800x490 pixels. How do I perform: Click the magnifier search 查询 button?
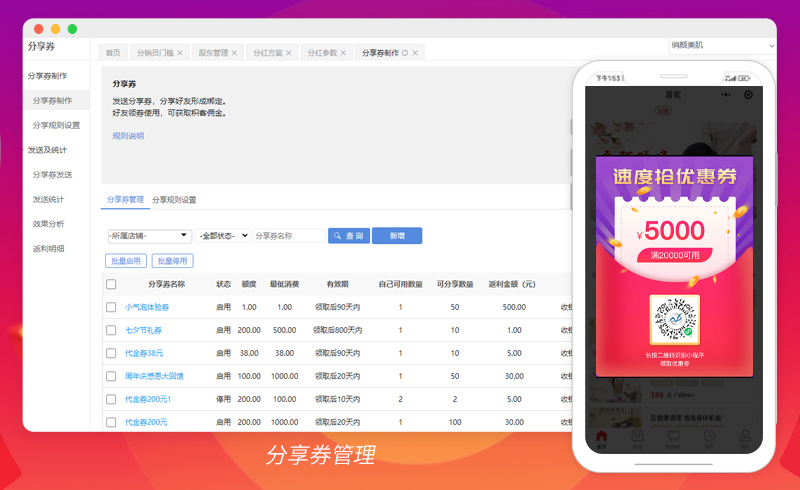pos(349,236)
